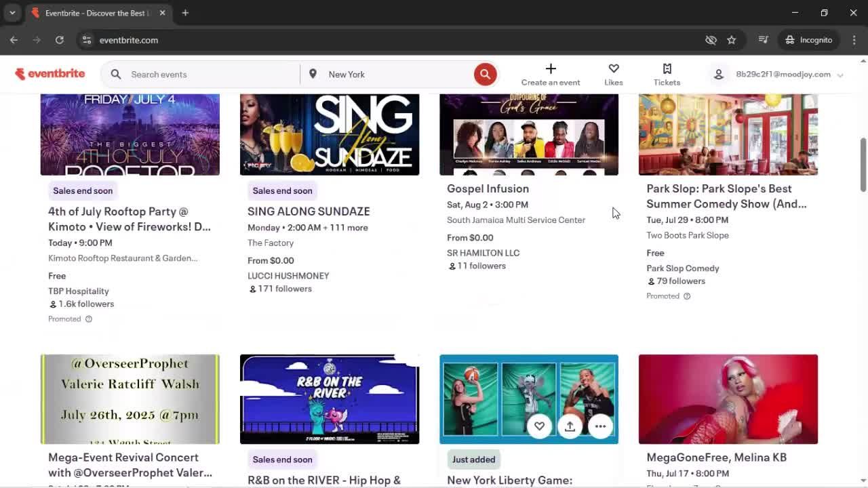Click SR HAMILTON LLC organizer name
The height and width of the screenshot is (488, 868).
(483, 253)
